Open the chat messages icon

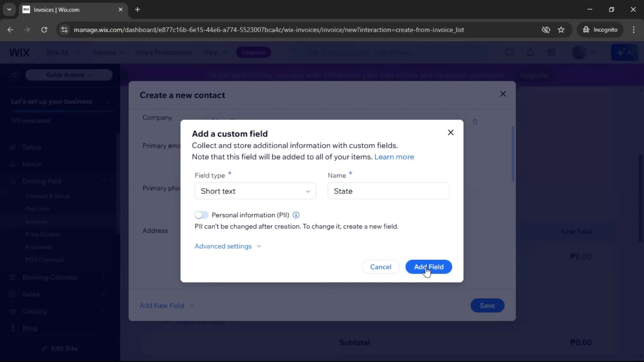[509, 52]
